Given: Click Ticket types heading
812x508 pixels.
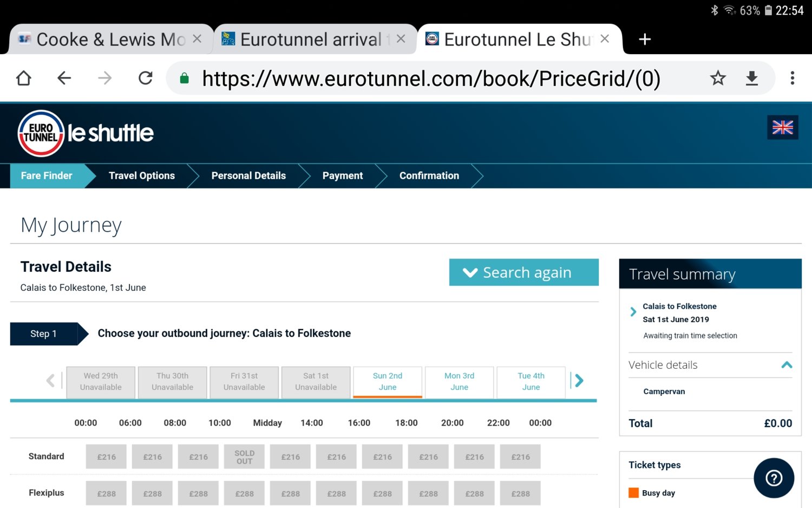Looking at the screenshot, I should click(x=654, y=465).
